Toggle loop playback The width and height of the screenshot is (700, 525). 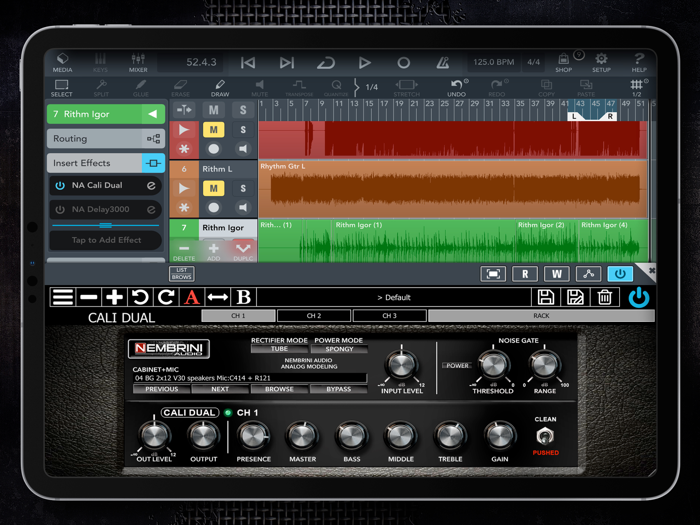(326, 63)
